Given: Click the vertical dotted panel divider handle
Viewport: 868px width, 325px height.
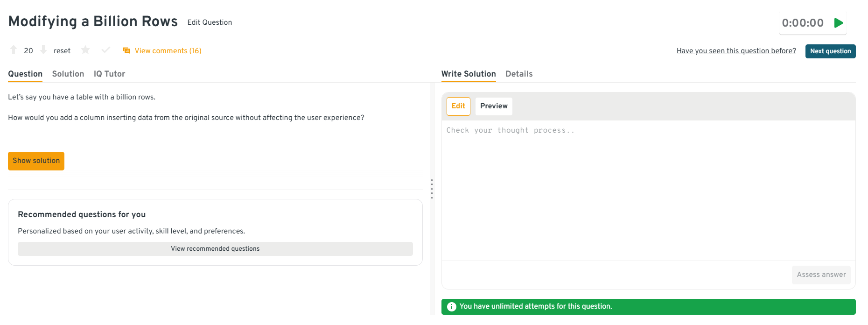Looking at the screenshot, I should 432,189.
